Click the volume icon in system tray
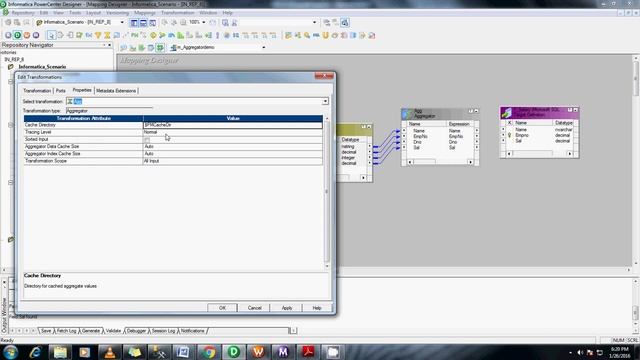The height and width of the screenshot is (360, 640). coord(580,352)
